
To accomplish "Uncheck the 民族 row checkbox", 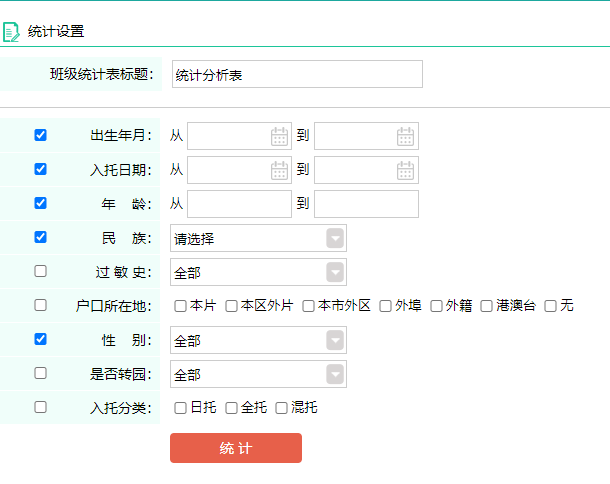I will coord(40,237).
